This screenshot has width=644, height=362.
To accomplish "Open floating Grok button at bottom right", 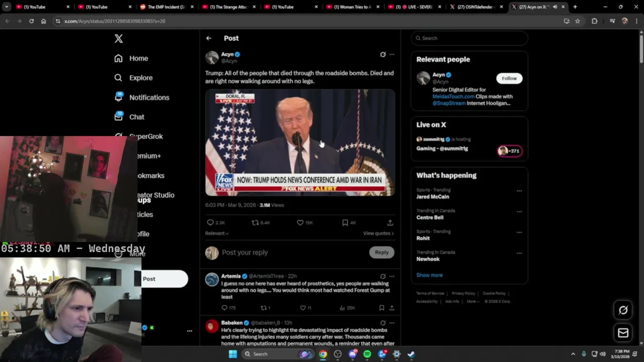I will 623,310.
